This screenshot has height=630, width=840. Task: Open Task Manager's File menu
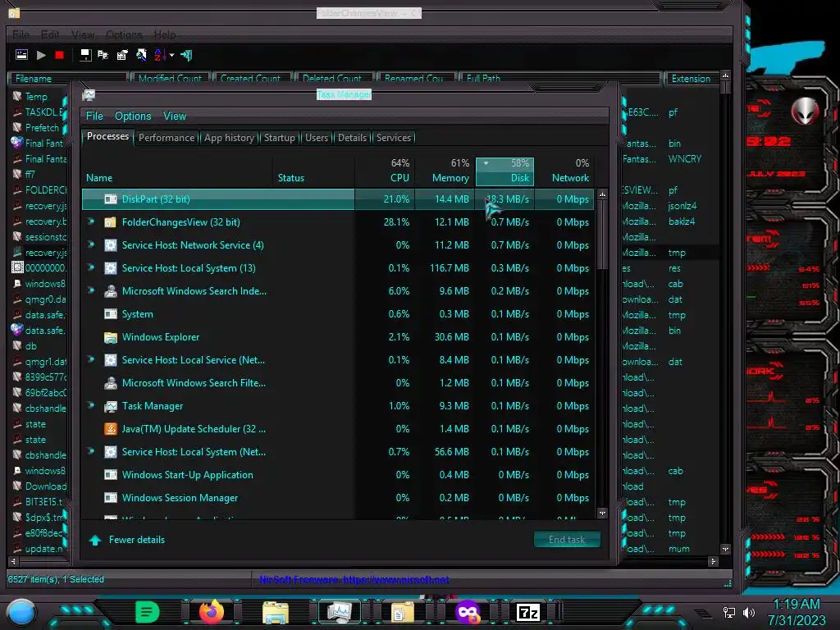click(94, 116)
